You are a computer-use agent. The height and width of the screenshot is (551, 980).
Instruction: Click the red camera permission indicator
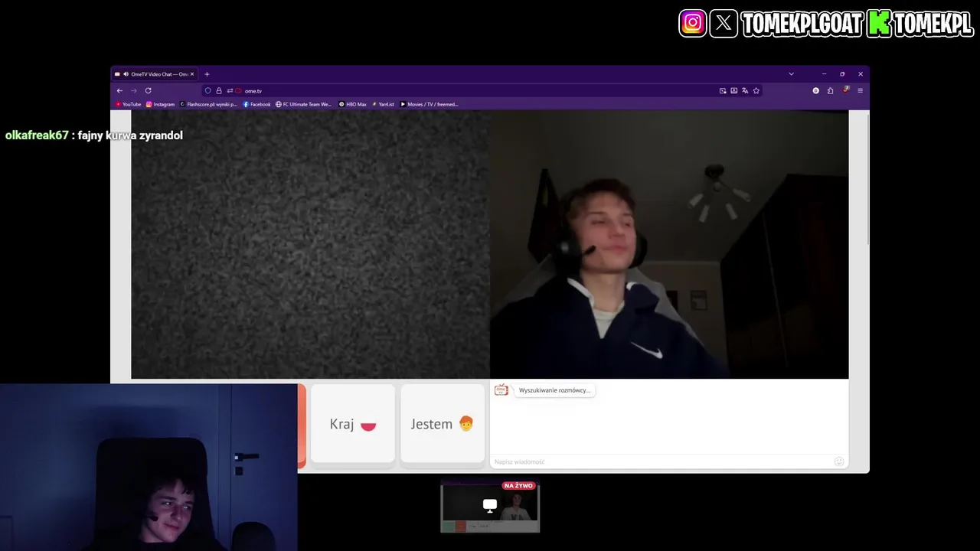239,90
